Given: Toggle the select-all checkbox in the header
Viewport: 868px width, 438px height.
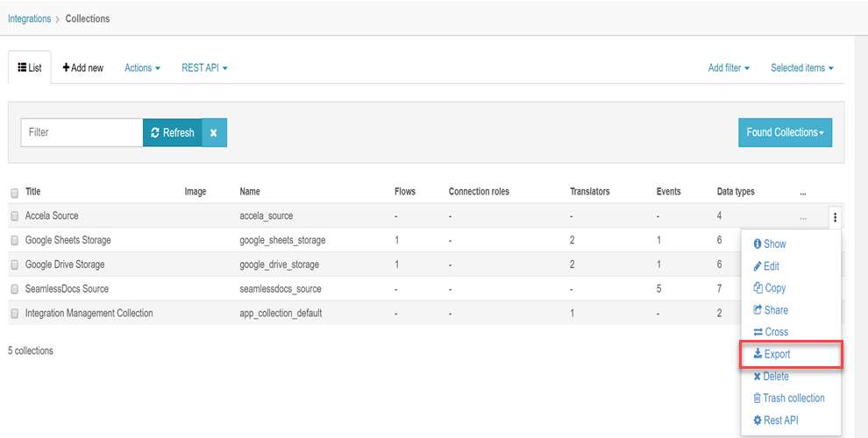Looking at the screenshot, I should pos(14,193).
